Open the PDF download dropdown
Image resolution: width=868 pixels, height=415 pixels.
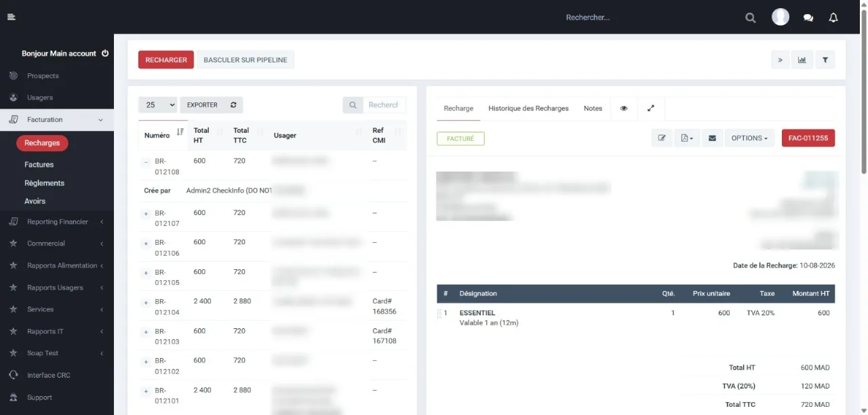687,138
